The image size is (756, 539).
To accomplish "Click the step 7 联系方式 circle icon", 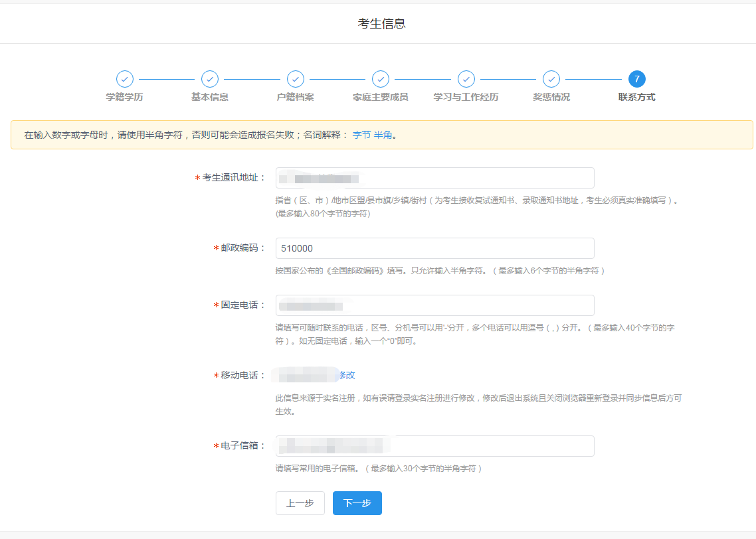I will (x=636, y=79).
